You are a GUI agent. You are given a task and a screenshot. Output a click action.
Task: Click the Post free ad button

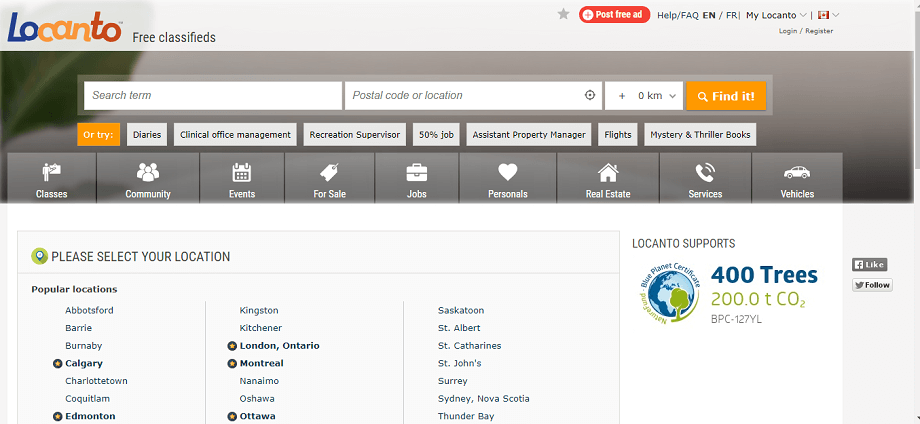point(615,14)
